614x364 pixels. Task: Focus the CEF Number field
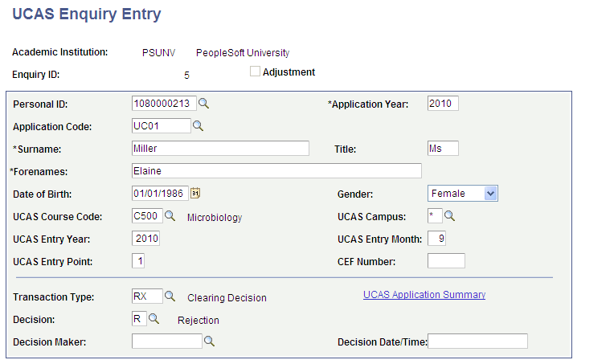coord(446,260)
